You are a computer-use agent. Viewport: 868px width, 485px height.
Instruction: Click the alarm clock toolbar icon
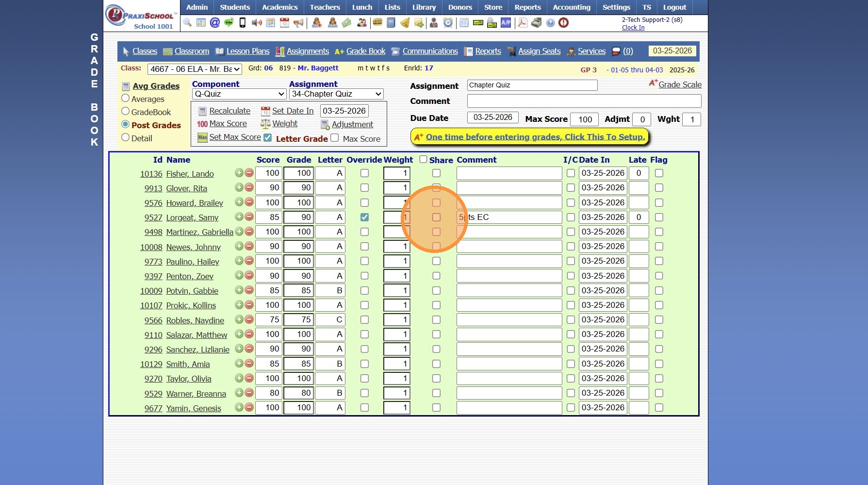point(448,23)
